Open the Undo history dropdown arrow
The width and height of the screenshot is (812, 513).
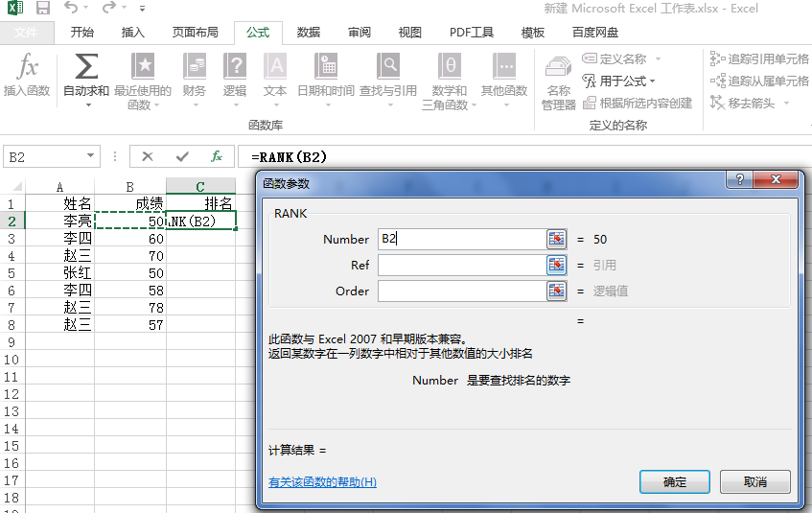pyautogui.click(x=86, y=9)
